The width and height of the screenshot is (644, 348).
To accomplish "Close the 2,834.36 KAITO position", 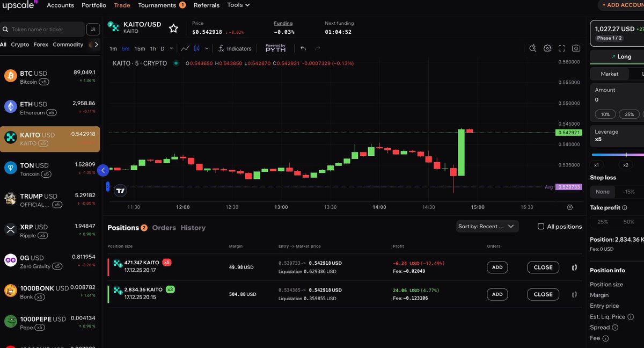I will 543,294.
